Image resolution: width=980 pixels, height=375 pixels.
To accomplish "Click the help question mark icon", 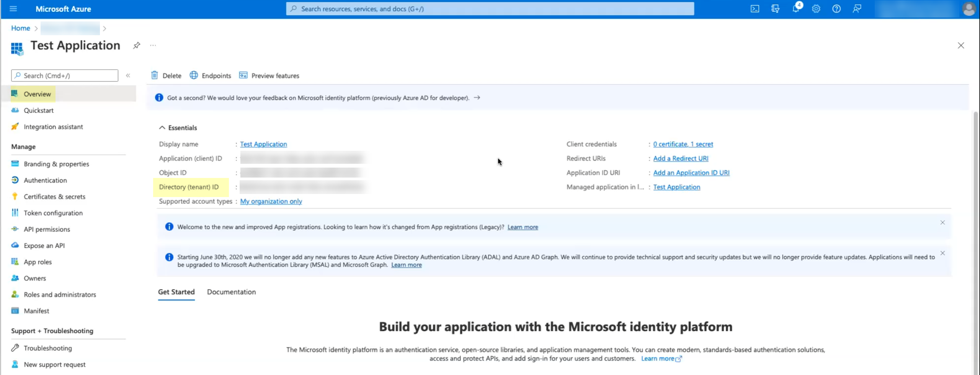I will pyautogui.click(x=836, y=9).
